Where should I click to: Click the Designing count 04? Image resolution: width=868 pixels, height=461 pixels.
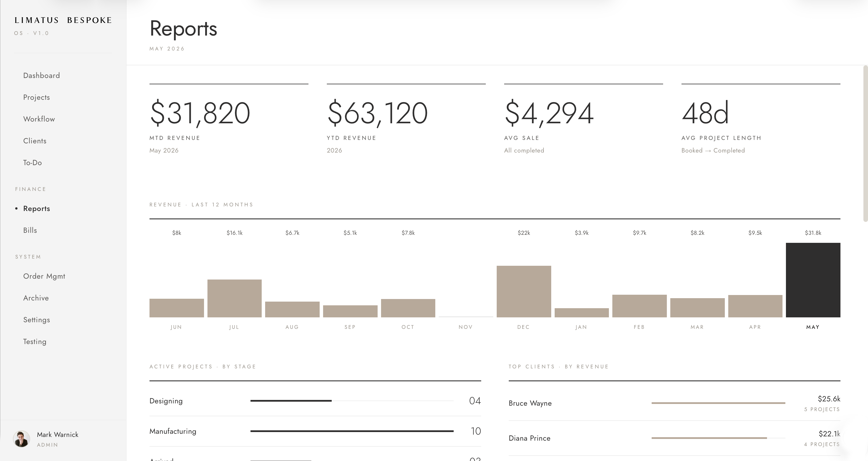click(475, 401)
